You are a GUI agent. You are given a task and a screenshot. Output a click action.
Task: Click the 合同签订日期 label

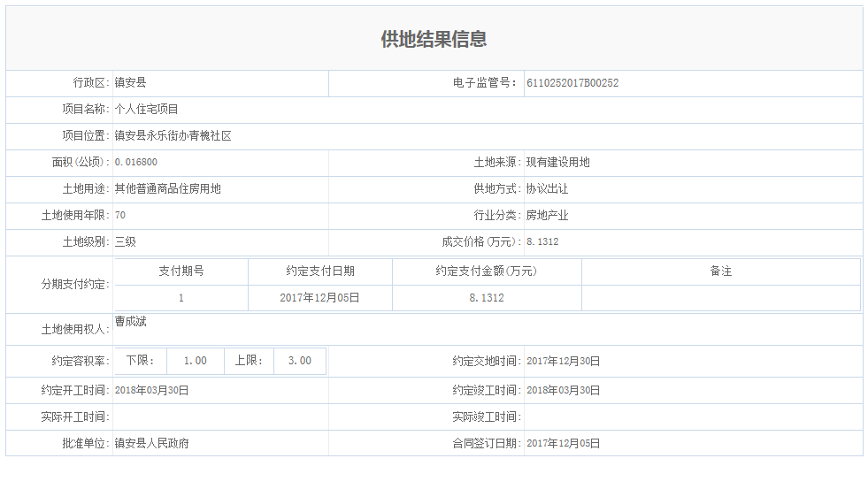487,444
